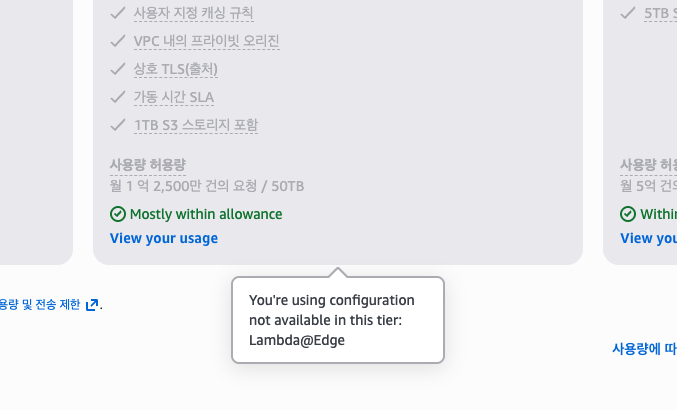677x410 pixels.
Task: Click the Lambda@Edge configuration tooltip popover
Action: [x=337, y=320]
